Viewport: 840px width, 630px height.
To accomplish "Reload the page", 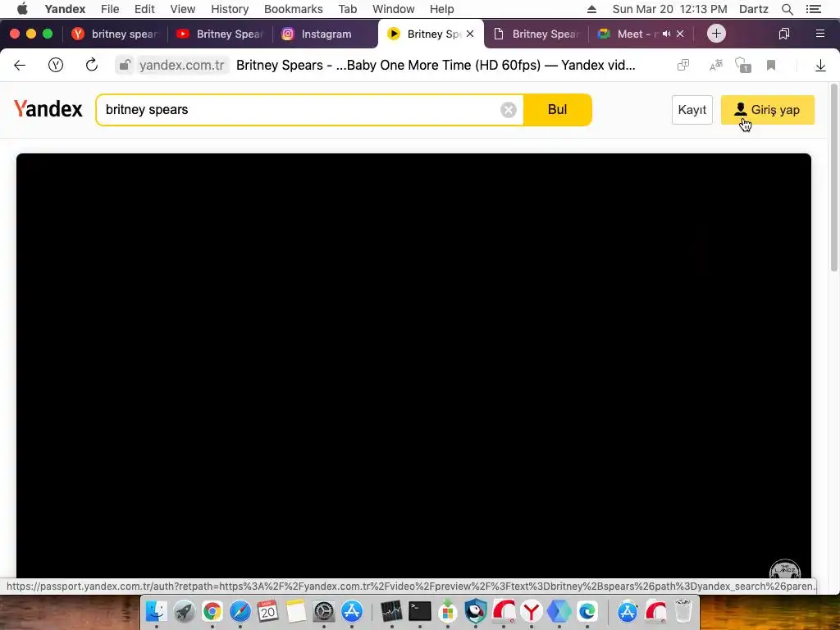I will pyautogui.click(x=92, y=65).
